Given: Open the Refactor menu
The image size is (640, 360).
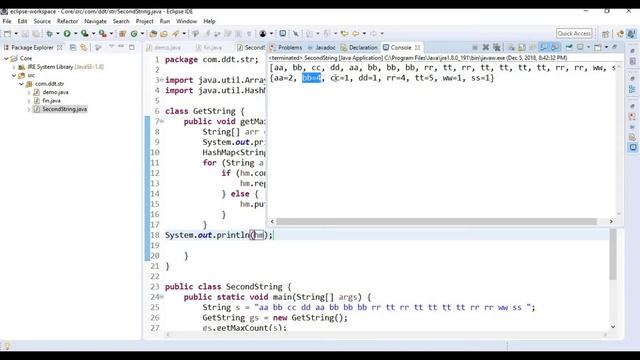Looking at the screenshot, I should point(67,21).
